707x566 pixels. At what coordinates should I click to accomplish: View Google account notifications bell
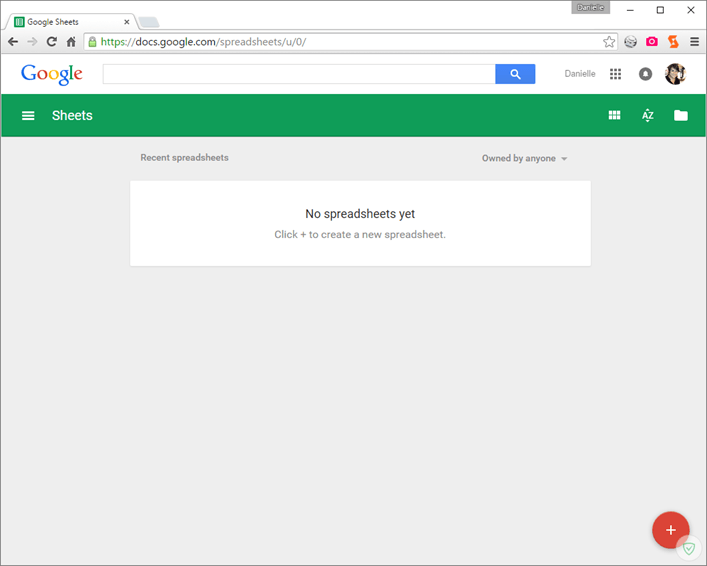coord(645,74)
